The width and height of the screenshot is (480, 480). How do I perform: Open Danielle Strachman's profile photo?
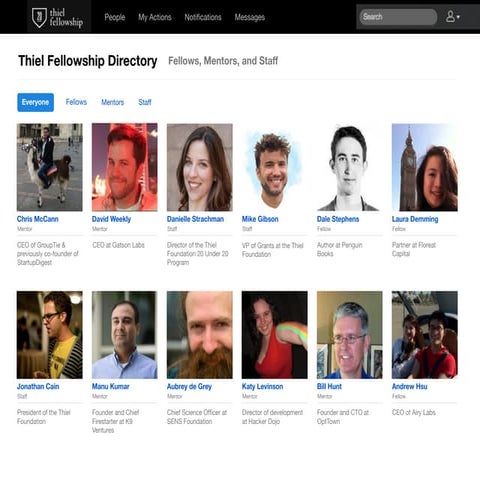click(x=200, y=167)
